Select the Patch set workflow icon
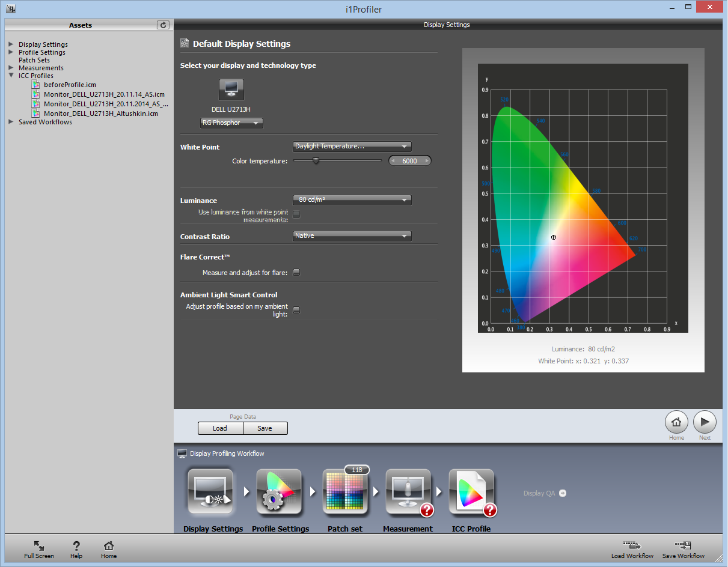Screen dimensions: 728x567 345,493
